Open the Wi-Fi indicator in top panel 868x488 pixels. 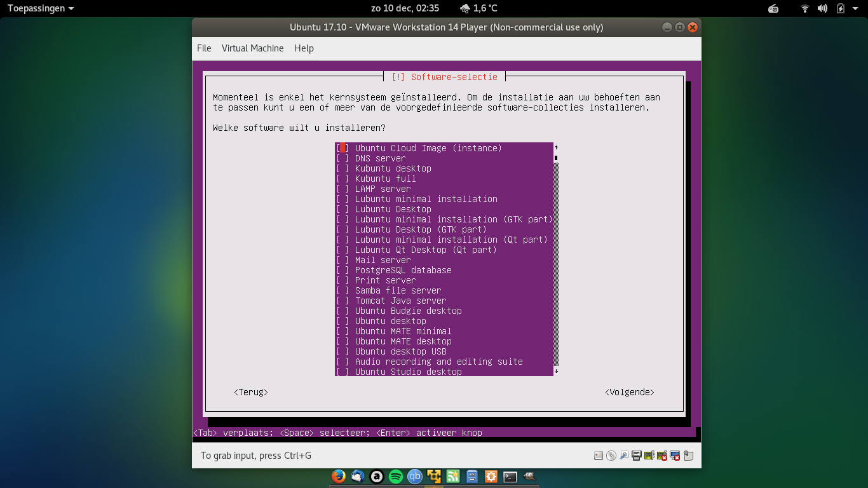805,8
